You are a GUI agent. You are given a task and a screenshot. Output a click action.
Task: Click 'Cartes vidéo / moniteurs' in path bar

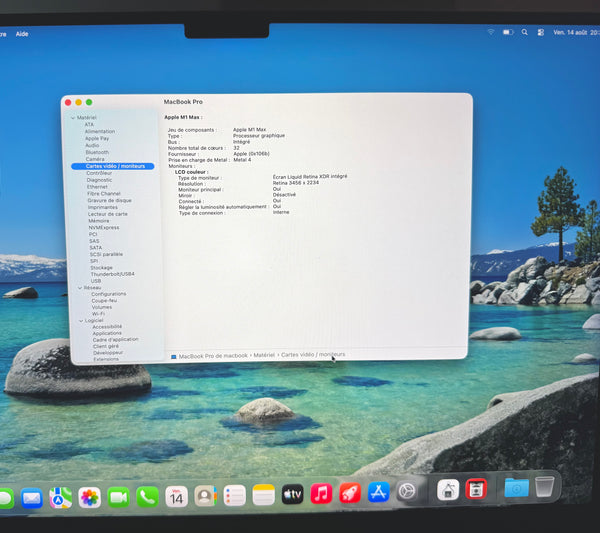(313, 355)
